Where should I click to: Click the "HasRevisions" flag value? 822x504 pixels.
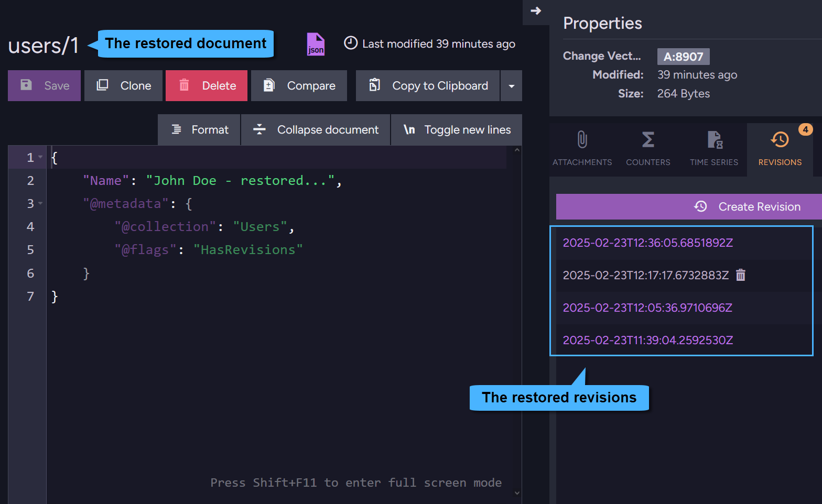pyautogui.click(x=248, y=250)
